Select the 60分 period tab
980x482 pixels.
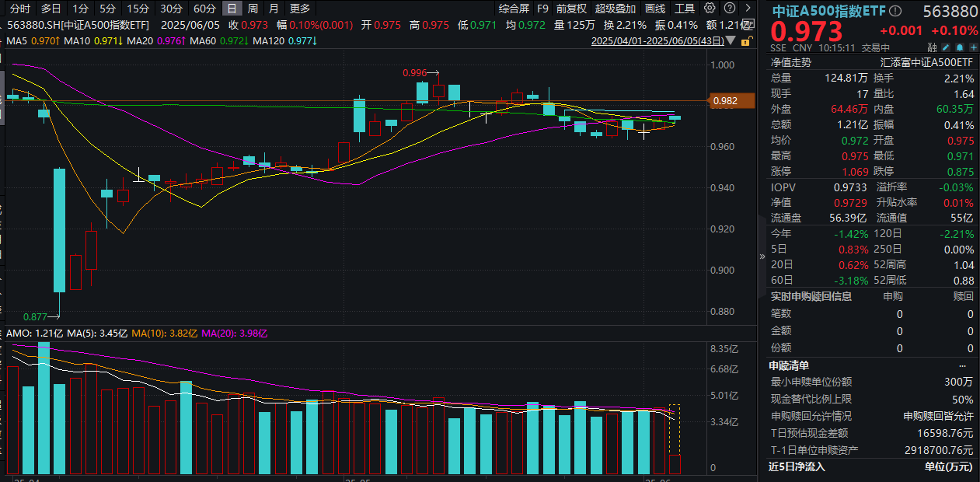coord(204,9)
